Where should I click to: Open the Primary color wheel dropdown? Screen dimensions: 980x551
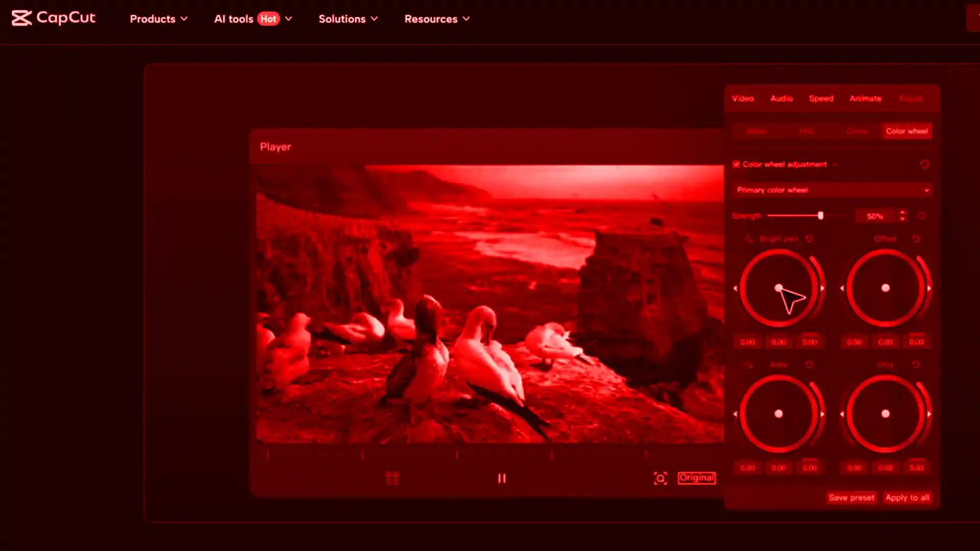pos(832,190)
